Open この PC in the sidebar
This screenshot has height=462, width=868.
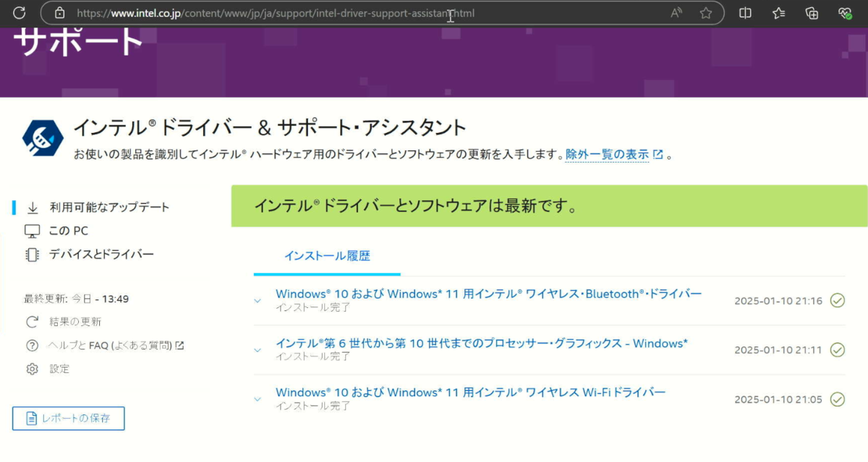(x=69, y=231)
